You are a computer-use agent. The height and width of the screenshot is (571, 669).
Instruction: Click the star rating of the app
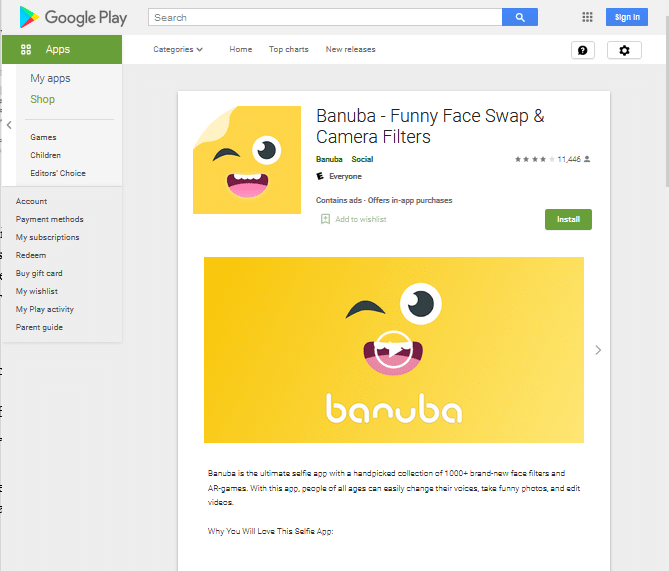(x=534, y=159)
